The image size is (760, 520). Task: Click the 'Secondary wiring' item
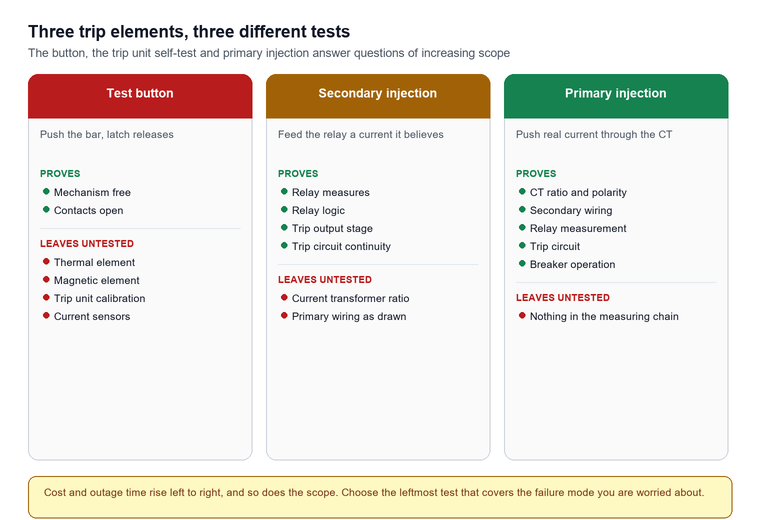570,210
